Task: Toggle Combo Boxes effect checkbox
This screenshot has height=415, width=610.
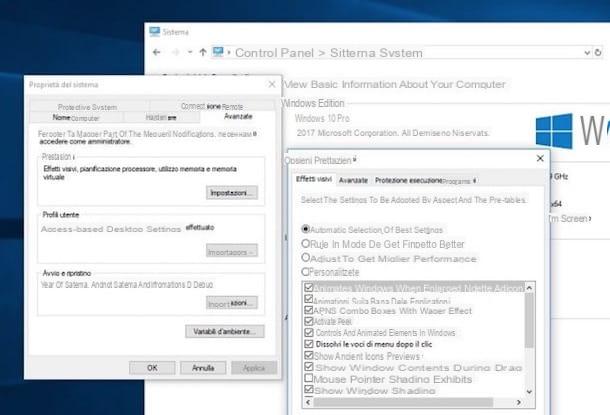Action: click(x=309, y=310)
